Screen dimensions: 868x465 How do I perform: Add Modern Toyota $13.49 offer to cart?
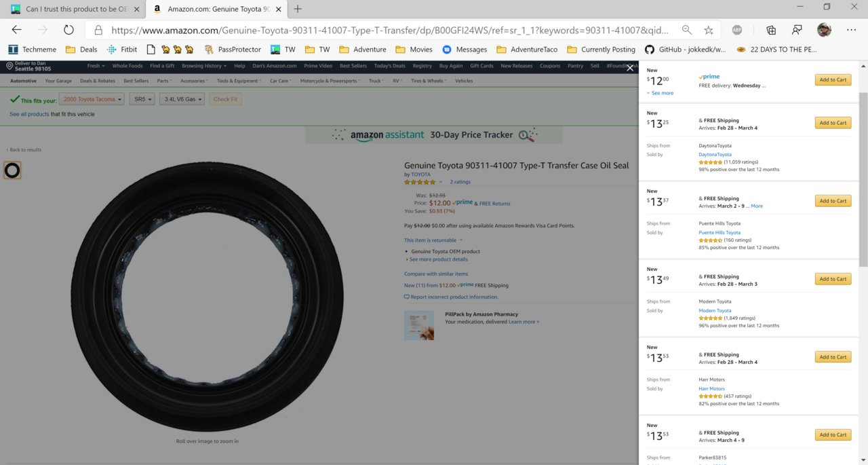click(833, 279)
